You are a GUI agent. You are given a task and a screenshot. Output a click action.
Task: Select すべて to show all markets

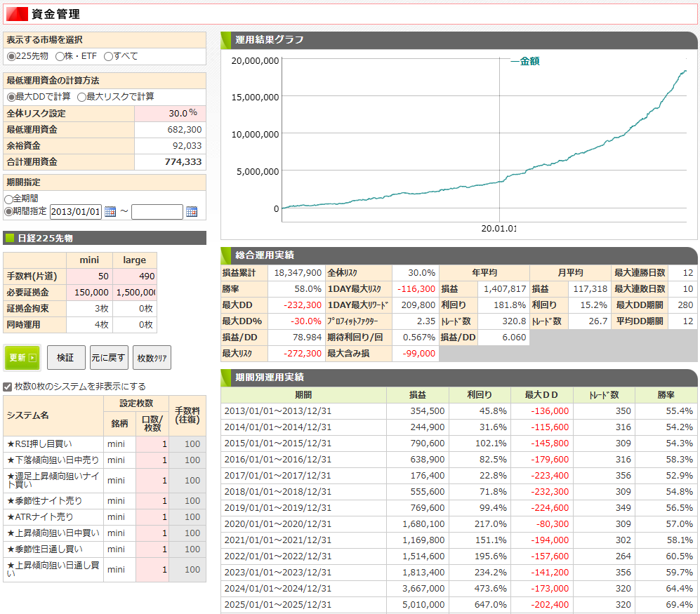108,56
